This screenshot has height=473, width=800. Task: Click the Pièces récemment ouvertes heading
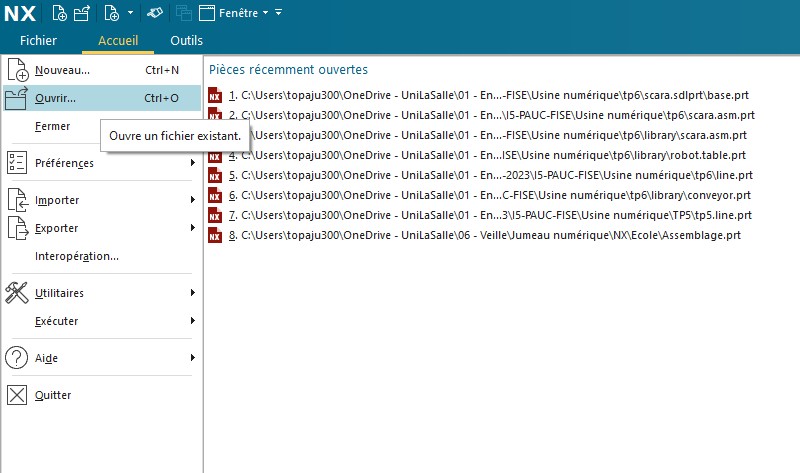(x=288, y=69)
